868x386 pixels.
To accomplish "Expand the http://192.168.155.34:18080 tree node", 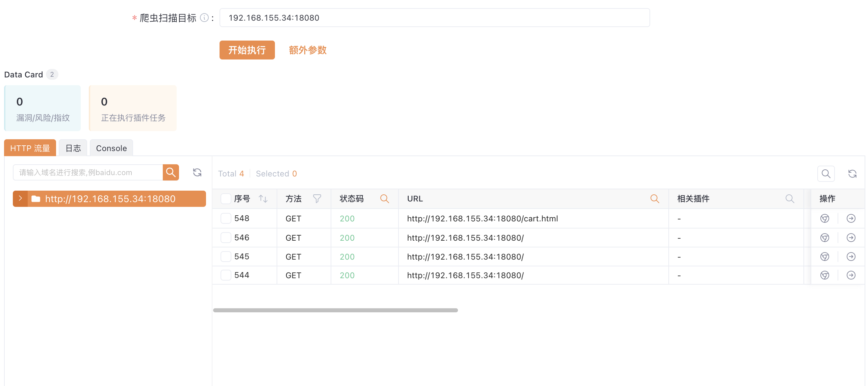I will click(20, 198).
